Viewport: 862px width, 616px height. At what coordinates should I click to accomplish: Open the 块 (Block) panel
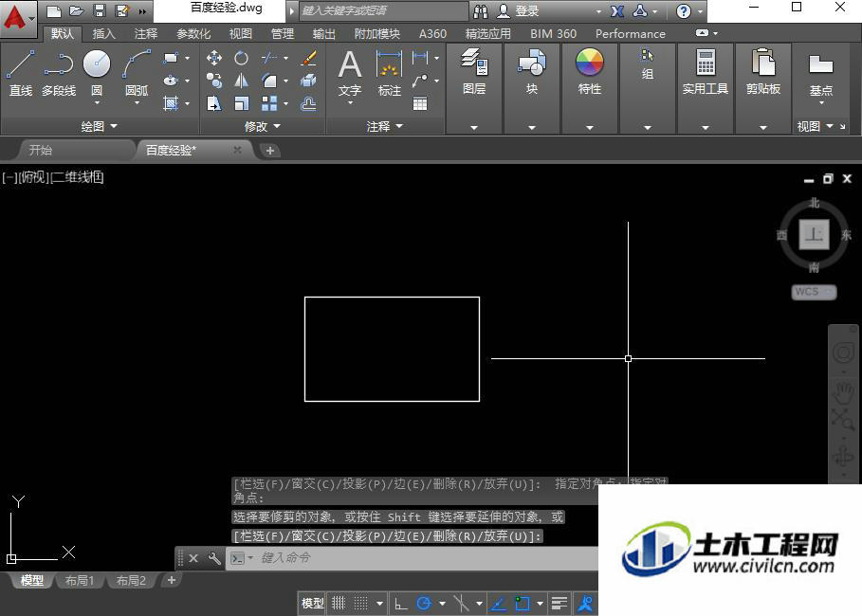click(532, 72)
